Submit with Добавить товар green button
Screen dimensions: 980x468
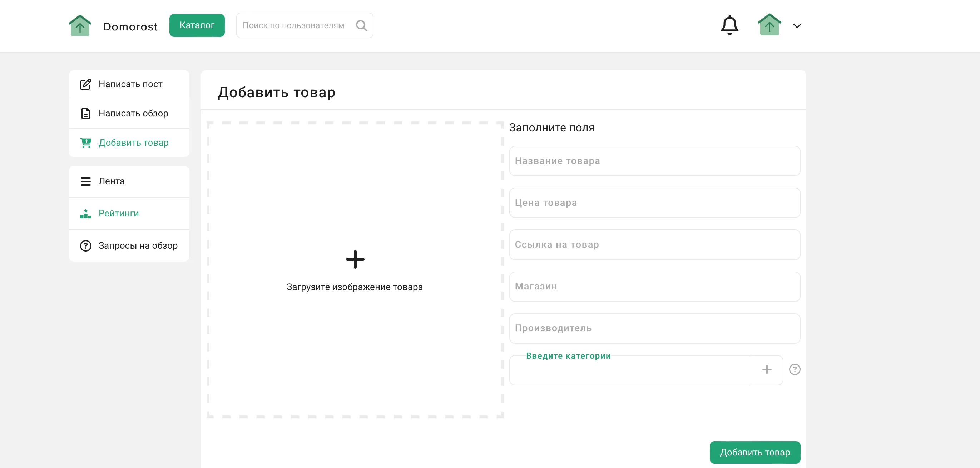754,452
